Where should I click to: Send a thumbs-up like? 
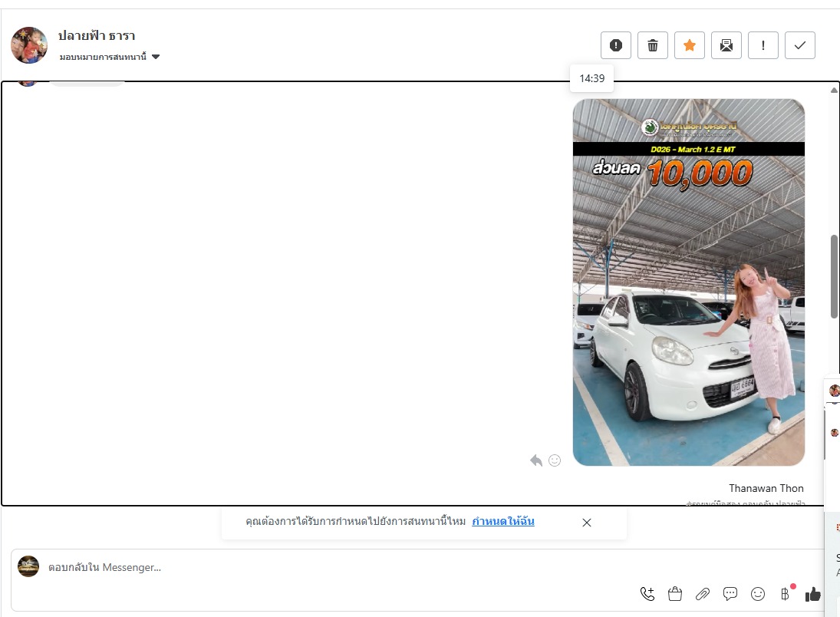pos(813,594)
